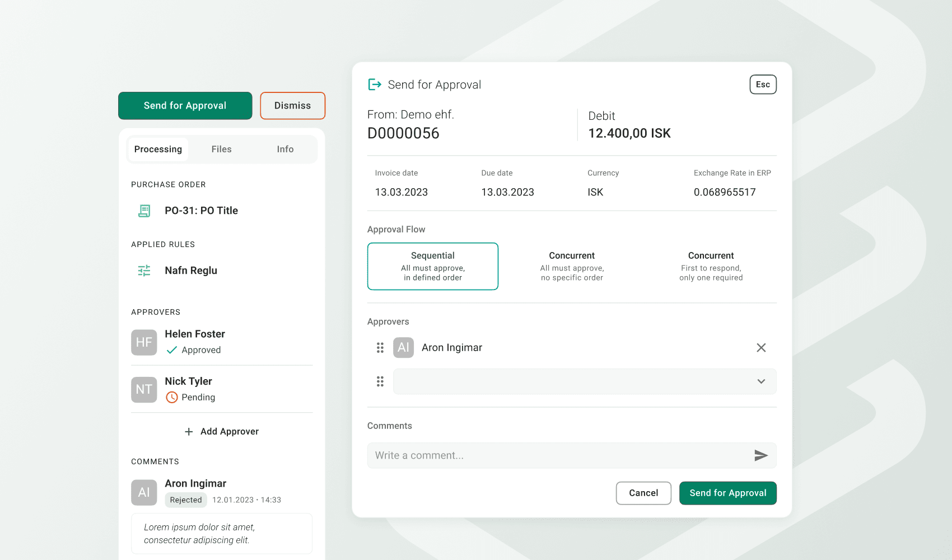This screenshot has height=560, width=952.
Task: Select the Sequential approval flow option
Action: (433, 266)
